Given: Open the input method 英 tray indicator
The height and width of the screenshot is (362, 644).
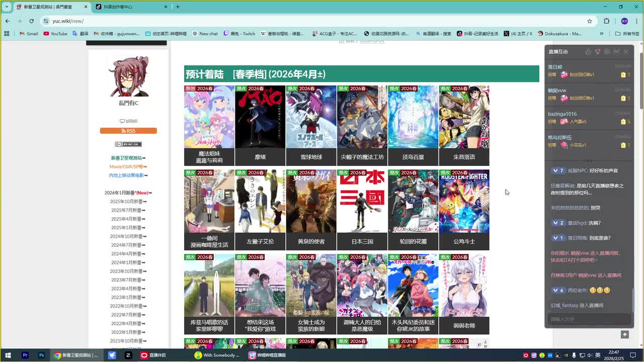Looking at the screenshot, I should (598, 355).
